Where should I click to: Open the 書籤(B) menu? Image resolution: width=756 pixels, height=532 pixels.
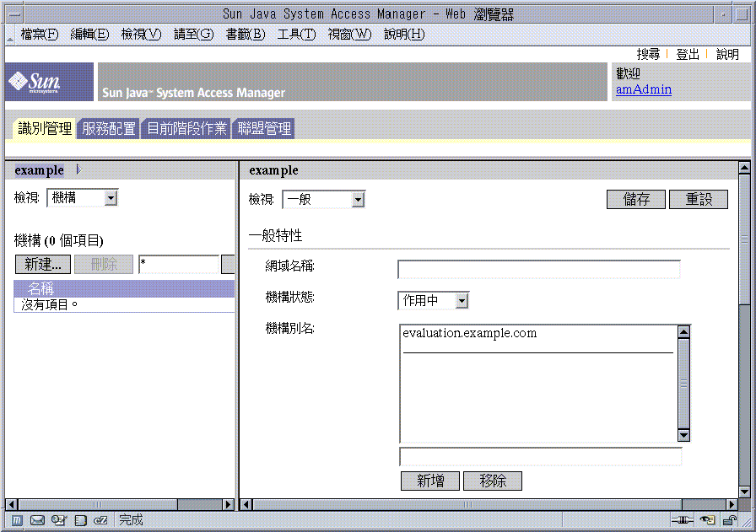(246, 35)
